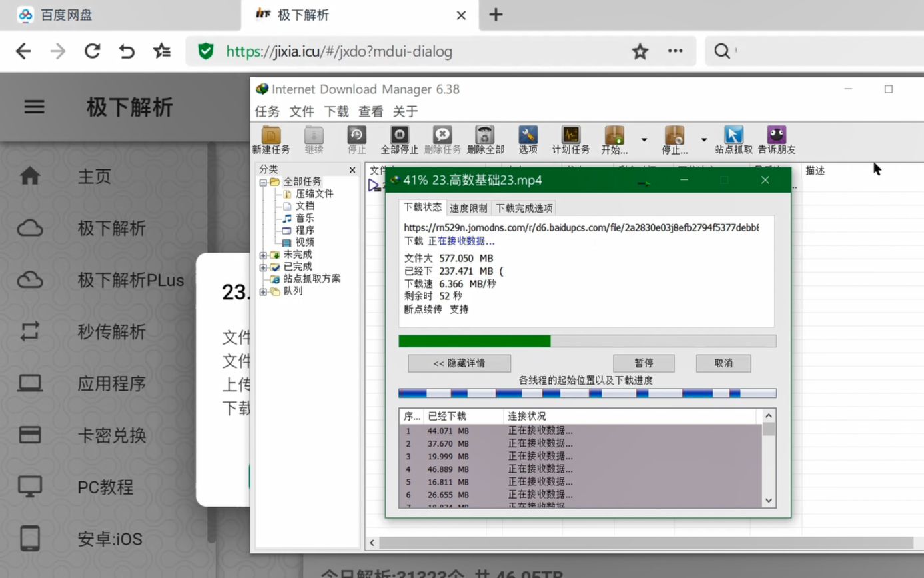
Task: Click the 删除全部 trash toolbar icon
Action: pyautogui.click(x=485, y=140)
